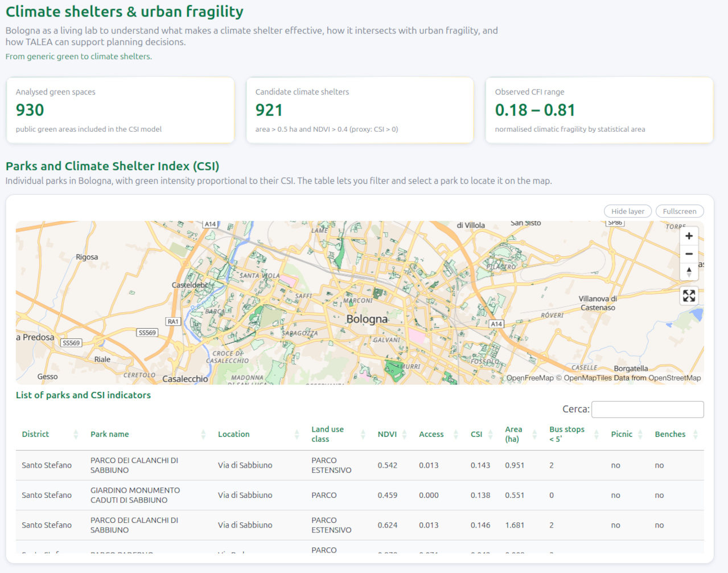
Task: Sort by Bus stops column header
Action: pyautogui.click(x=566, y=434)
